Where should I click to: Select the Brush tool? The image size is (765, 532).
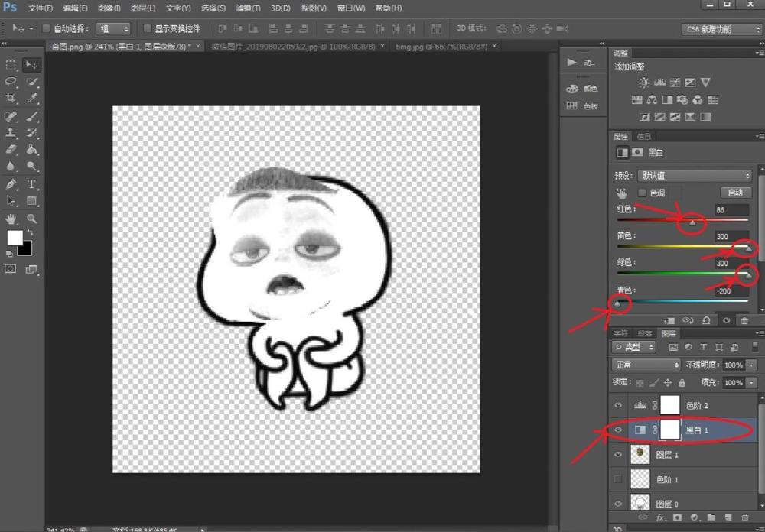[x=31, y=116]
